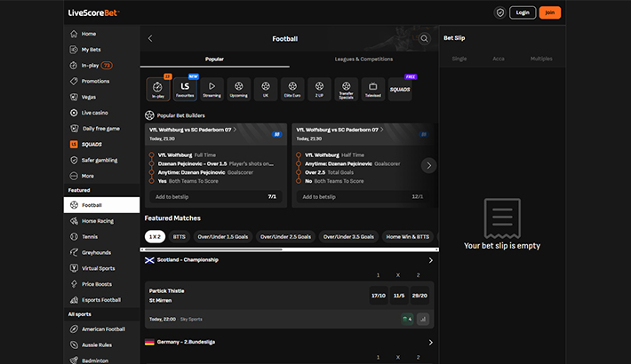The width and height of the screenshot is (631, 364).
Task: Select the Acca bet slip tab
Action: [x=499, y=59]
